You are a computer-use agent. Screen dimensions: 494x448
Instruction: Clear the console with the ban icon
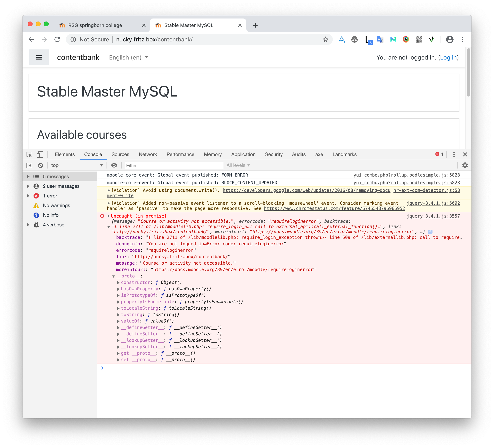point(40,165)
